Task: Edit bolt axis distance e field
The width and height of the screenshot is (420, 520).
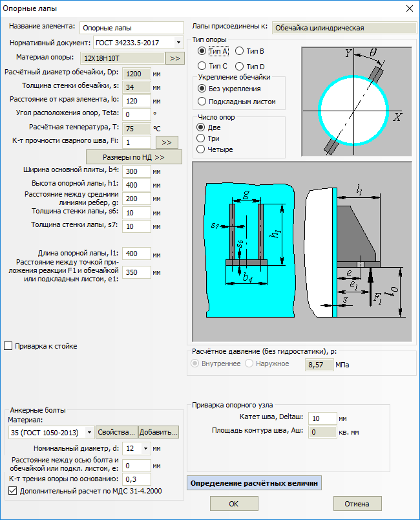Action: tap(136, 466)
